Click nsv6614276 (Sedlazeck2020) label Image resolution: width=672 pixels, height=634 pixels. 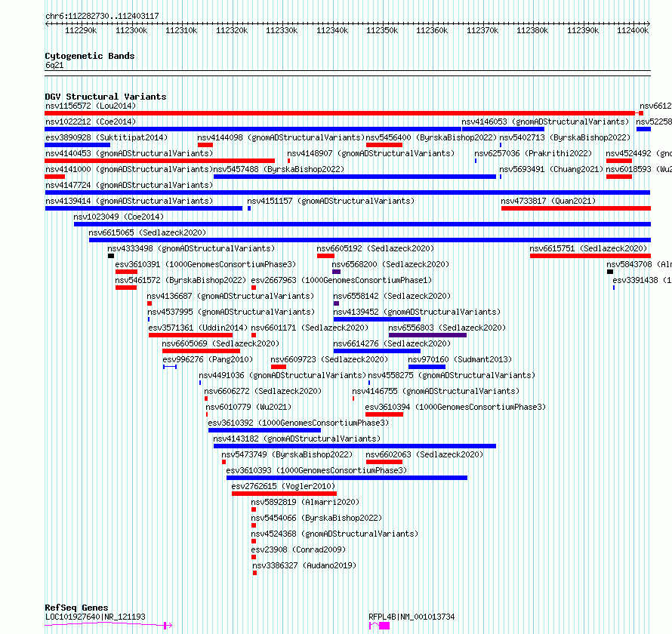coord(392,343)
